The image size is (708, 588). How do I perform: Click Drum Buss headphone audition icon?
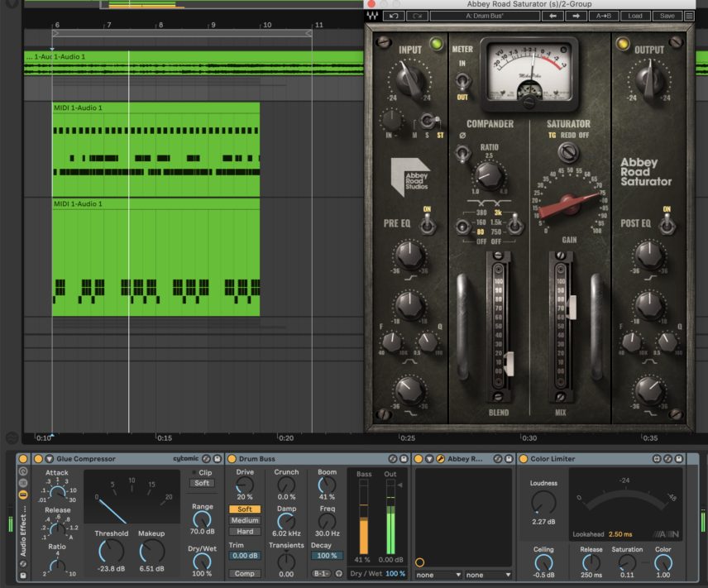338,574
